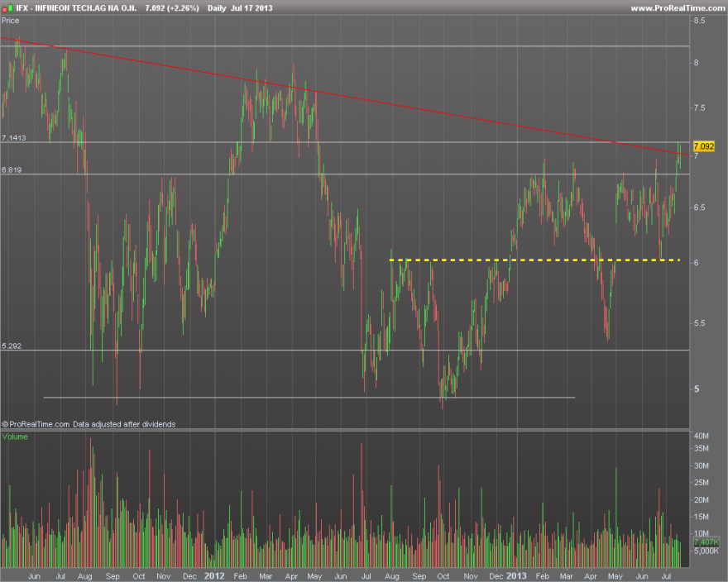Select the lowest grey horizontal line near 5
Viewport: 728px width, 582px height.
(x=309, y=398)
